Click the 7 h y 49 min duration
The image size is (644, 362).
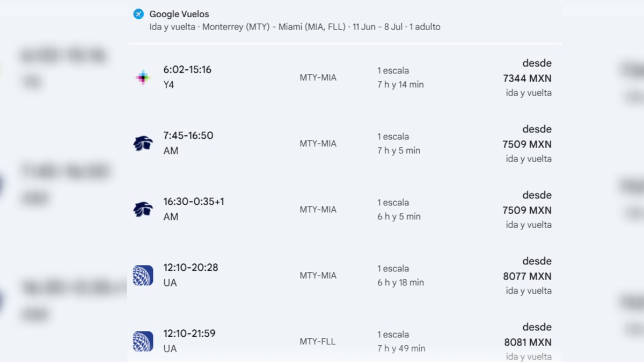401,349
